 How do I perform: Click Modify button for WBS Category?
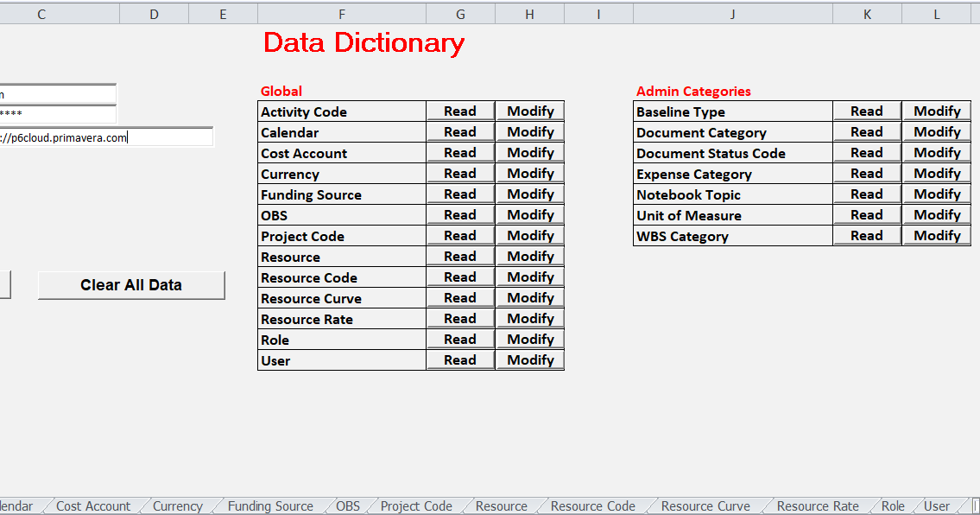tap(937, 235)
